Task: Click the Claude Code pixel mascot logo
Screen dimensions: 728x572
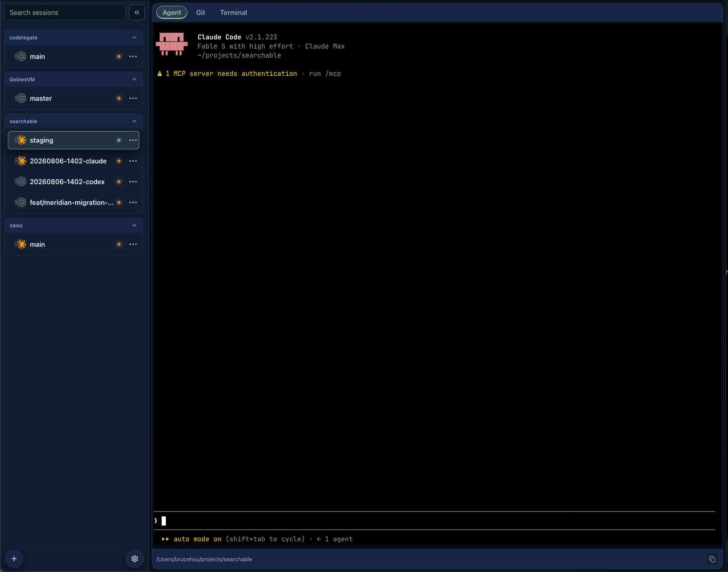Action: click(x=172, y=44)
